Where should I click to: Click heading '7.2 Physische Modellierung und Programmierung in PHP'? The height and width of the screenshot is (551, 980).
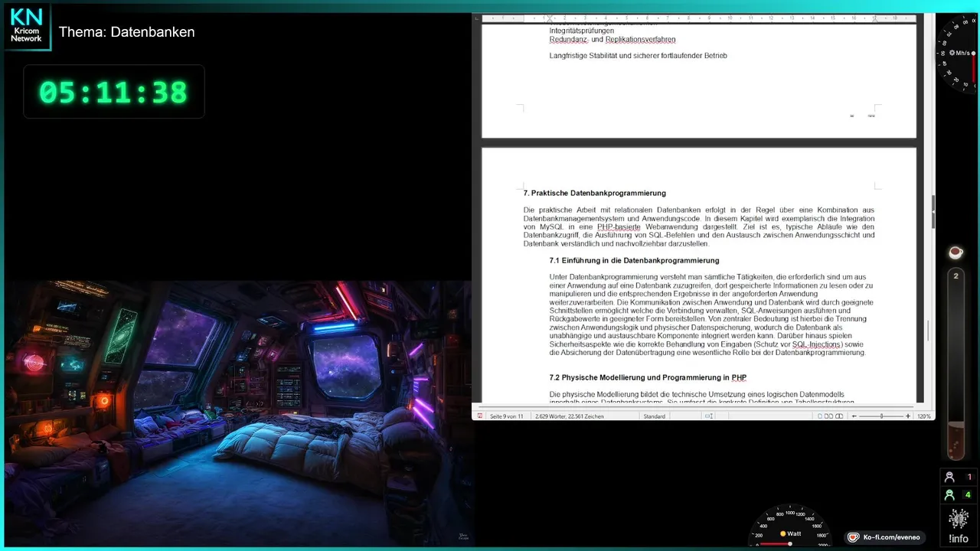click(648, 377)
